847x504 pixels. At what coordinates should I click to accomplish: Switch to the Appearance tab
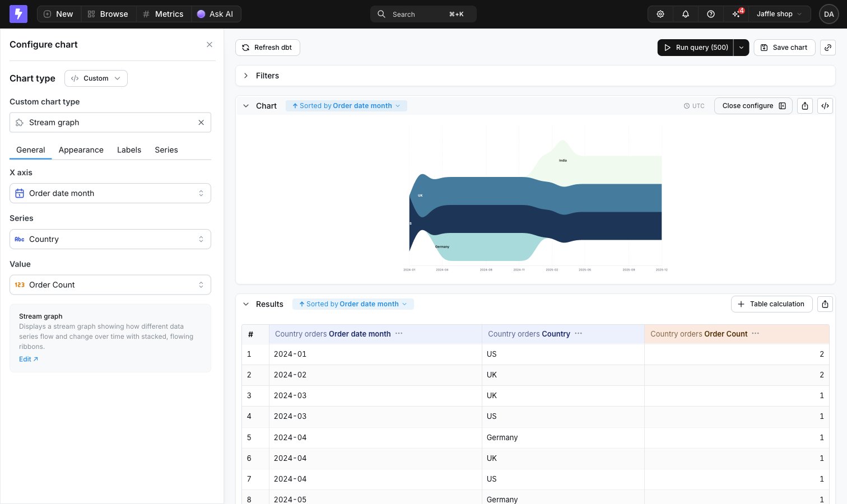(81, 150)
